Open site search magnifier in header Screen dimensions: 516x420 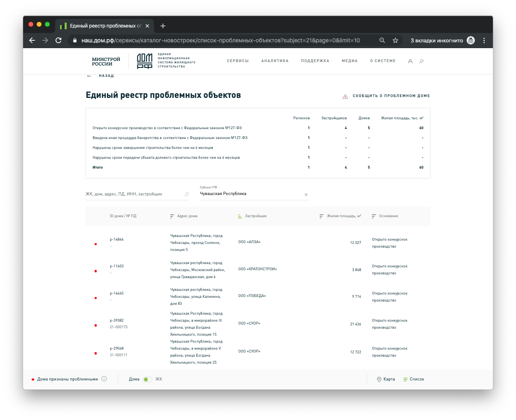[421, 61]
